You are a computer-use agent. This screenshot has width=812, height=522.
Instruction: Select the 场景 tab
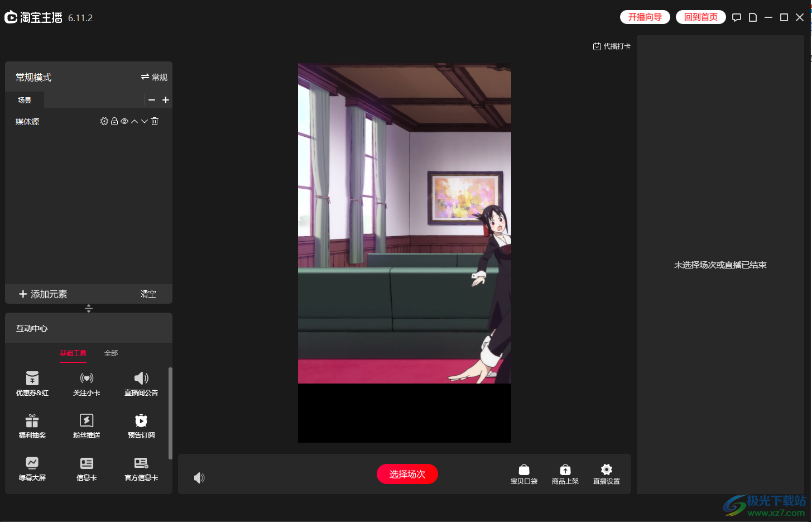point(25,100)
